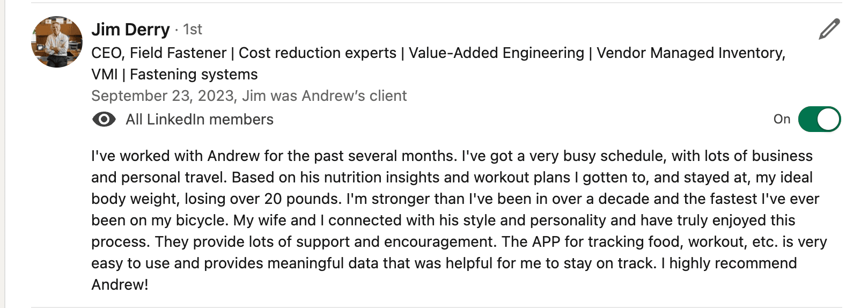Click "Cost reduction experts" in the headline
The height and width of the screenshot is (308, 868).
pyautogui.click(x=317, y=53)
